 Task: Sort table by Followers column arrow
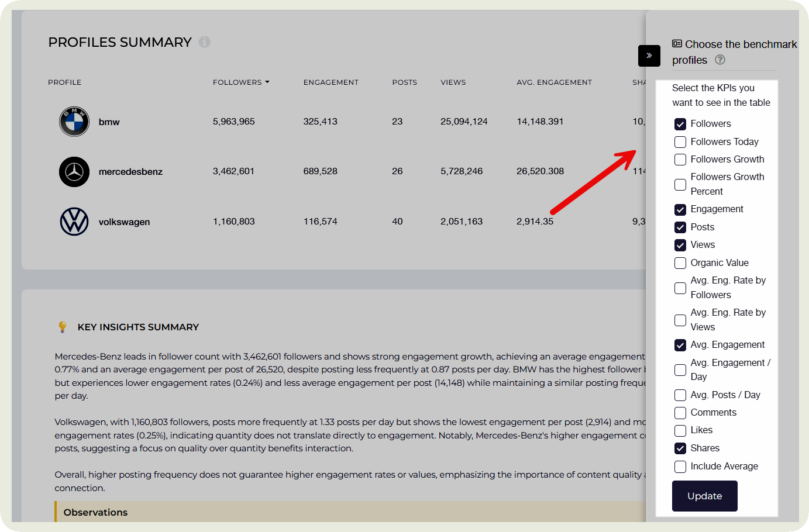pyautogui.click(x=267, y=82)
